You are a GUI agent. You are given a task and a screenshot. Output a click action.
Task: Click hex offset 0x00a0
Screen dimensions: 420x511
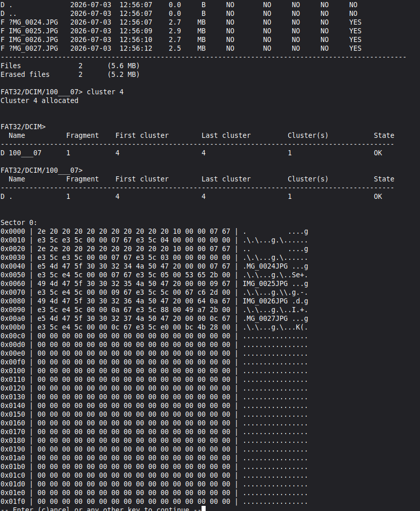[x=13, y=318]
